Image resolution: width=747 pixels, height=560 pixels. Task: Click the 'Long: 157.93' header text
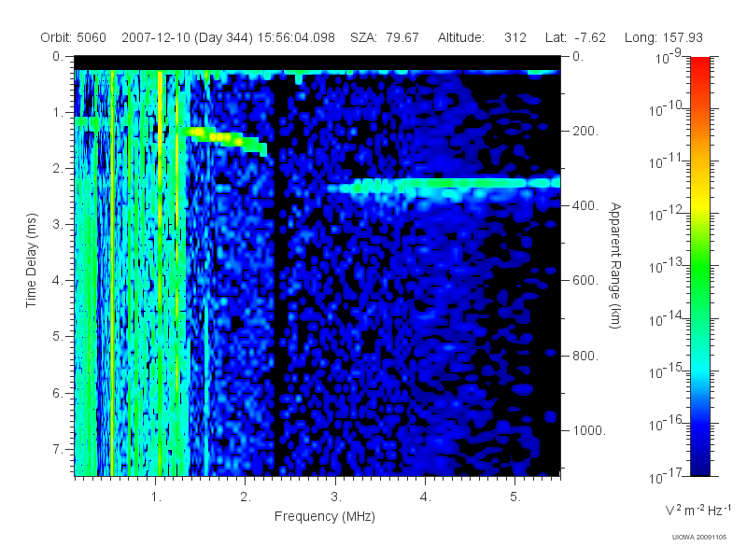(x=664, y=37)
